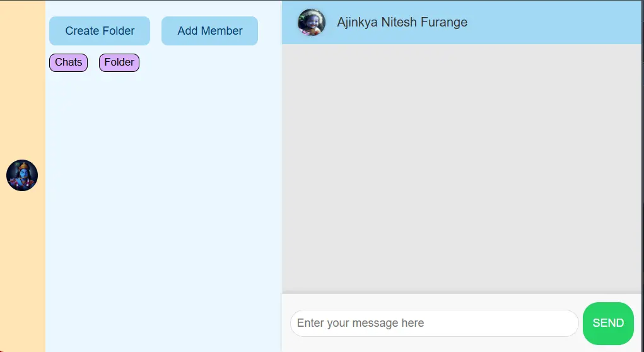The image size is (644, 352).
Task: Click the empty space right of Folder tab
Action: (x=208, y=62)
